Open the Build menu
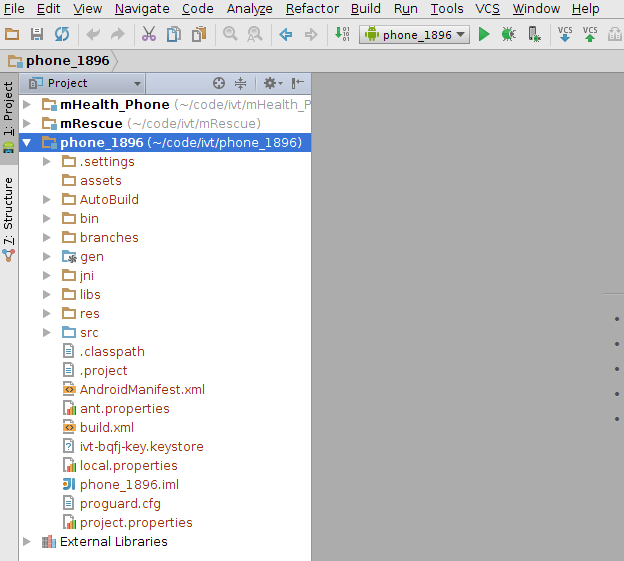 366,8
